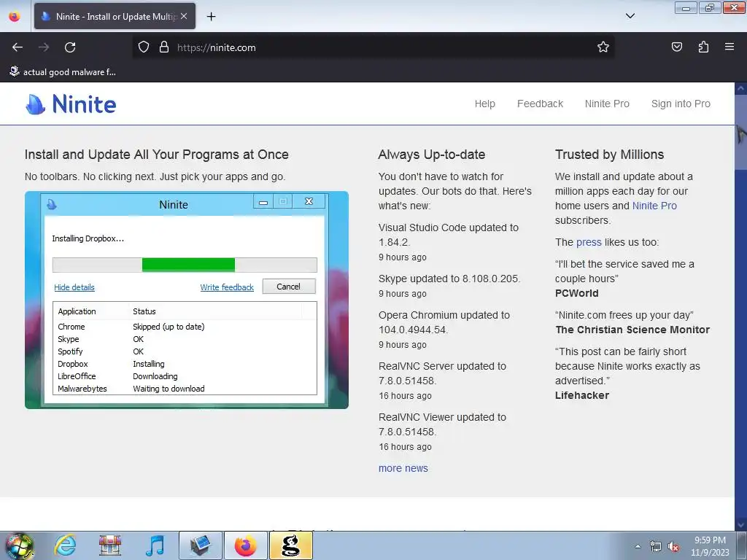Follow the 'press' link
747x560 pixels.
click(589, 242)
